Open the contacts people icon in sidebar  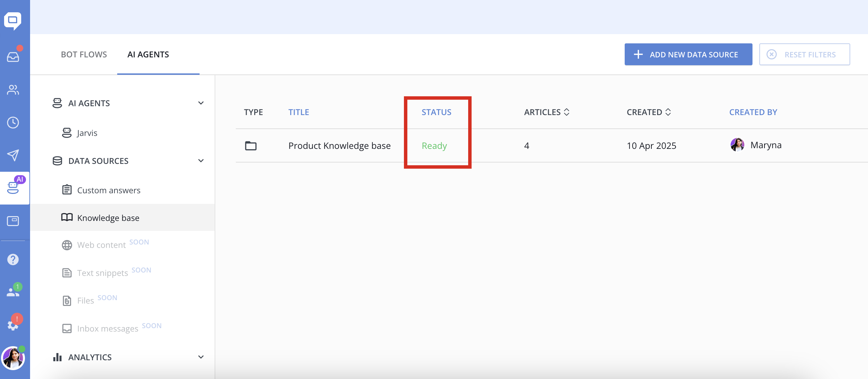pyautogui.click(x=13, y=90)
